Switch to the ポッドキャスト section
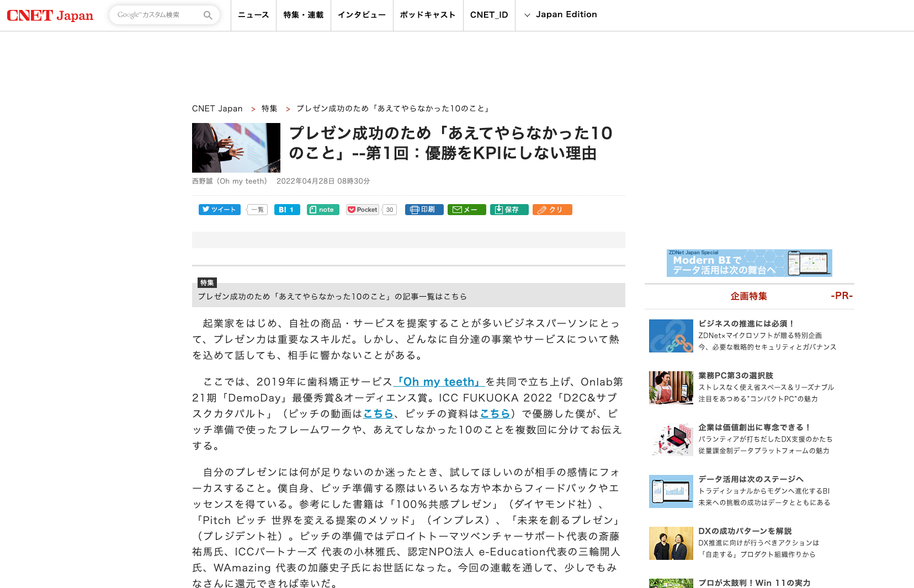This screenshot has width=914, height=588. pyautogui.click(x=427, y=15)
